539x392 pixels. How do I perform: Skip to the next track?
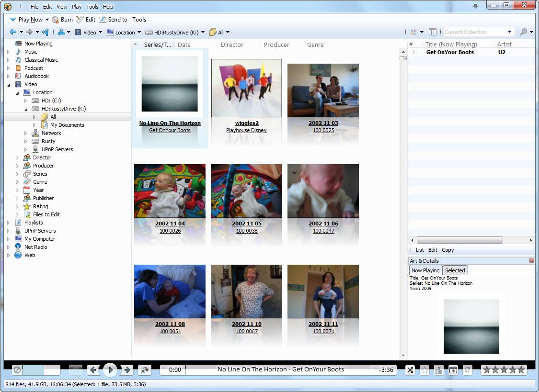[127, 370]
